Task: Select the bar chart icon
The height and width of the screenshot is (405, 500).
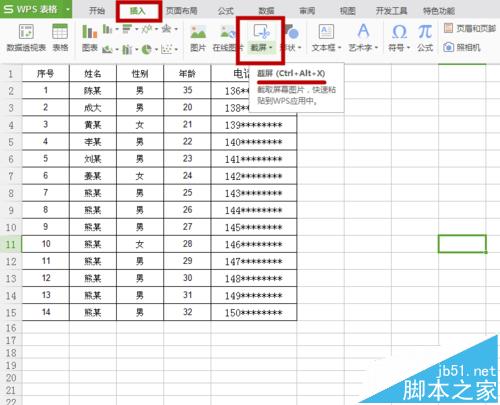Action: (127, 29)
